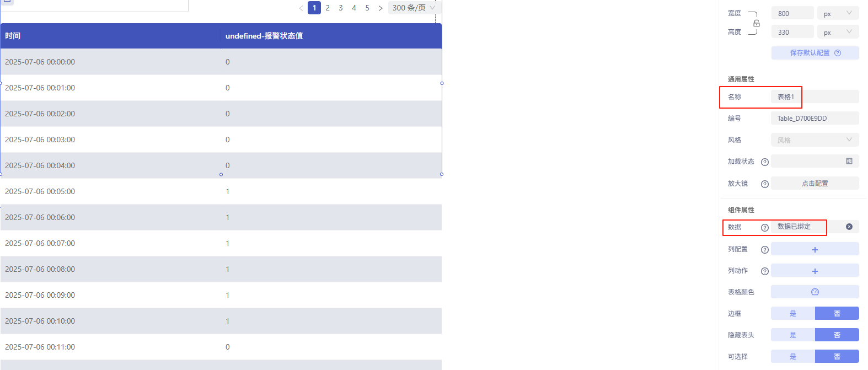This screenshot has width=868, height=370.
Task: Open the width unit px dropdown
Action: point(838,13)
